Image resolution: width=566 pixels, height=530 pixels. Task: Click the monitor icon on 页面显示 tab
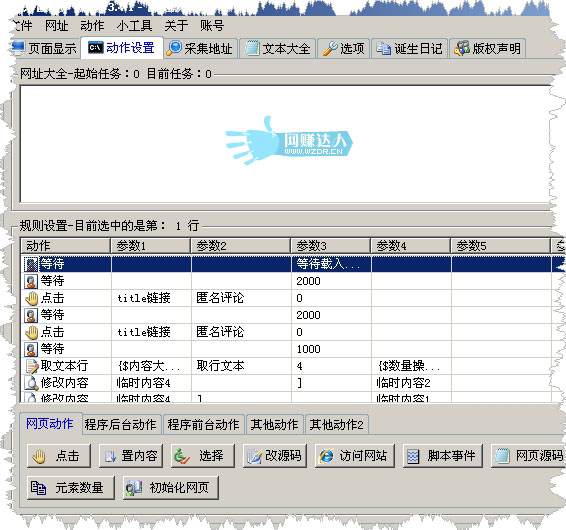[x=18, y=48]
